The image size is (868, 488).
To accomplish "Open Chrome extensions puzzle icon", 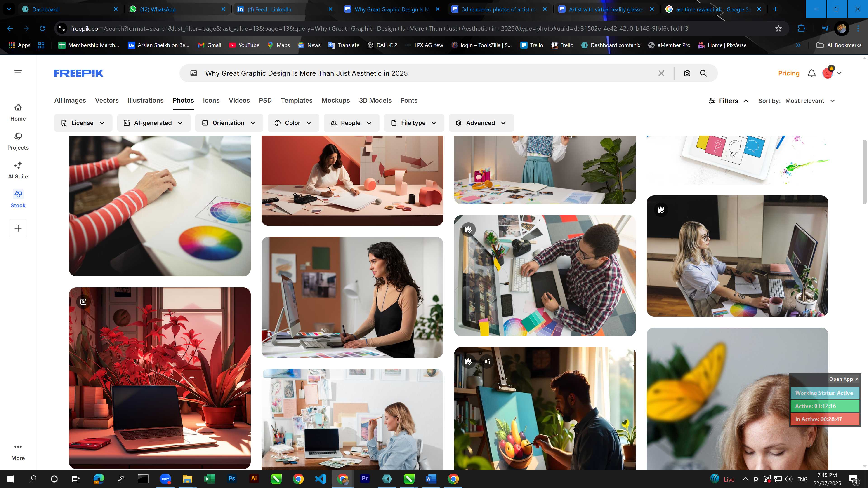I will coord(801,28).
